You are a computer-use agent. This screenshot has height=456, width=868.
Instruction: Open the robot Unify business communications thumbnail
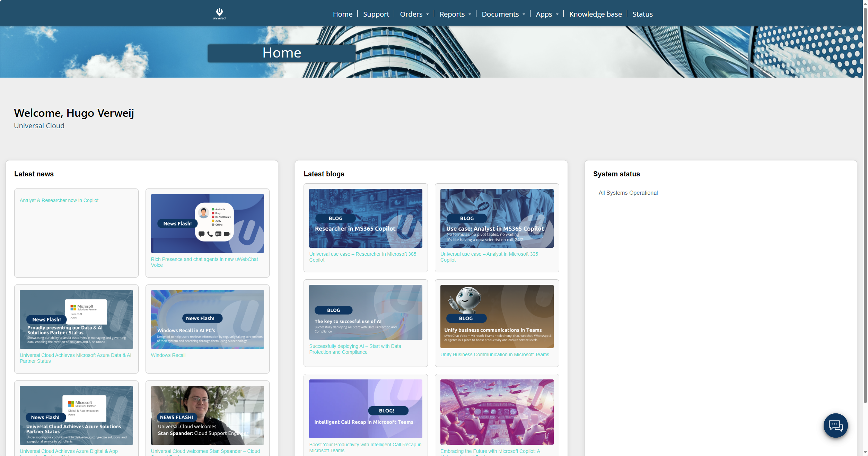click(497, 316)
